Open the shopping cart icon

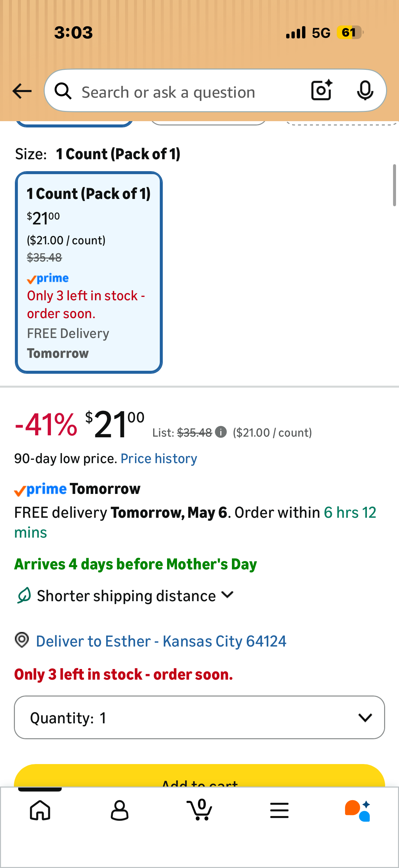click(199, 809)
